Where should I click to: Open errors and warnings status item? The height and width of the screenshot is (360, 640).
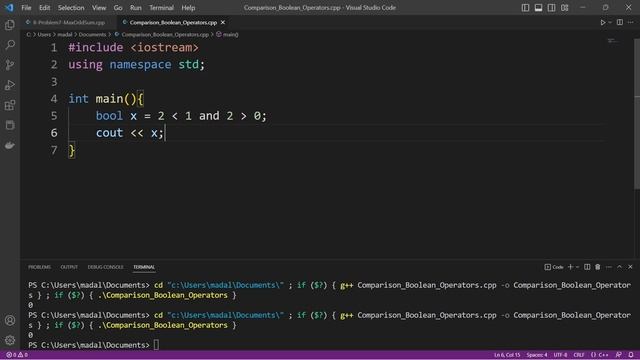(x=17, y=355)
